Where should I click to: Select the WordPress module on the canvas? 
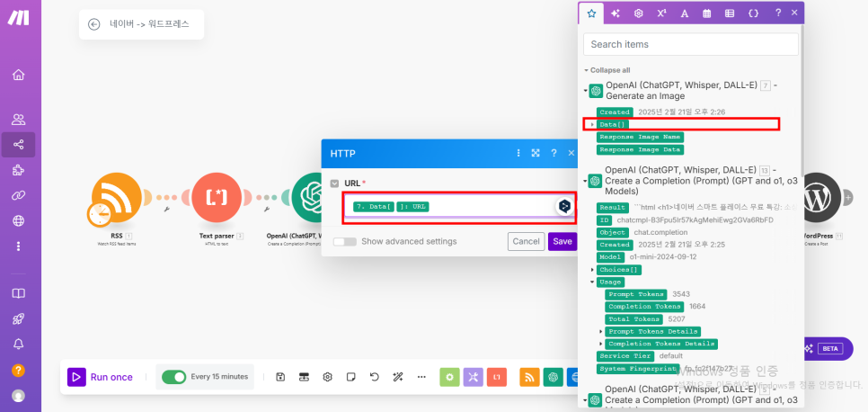(821, 197)
